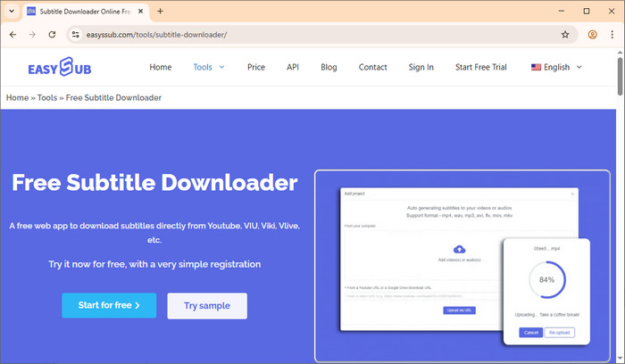Click the 84% upload progress circle
This screenshot has height=364, width=625.
click(546, 279)
